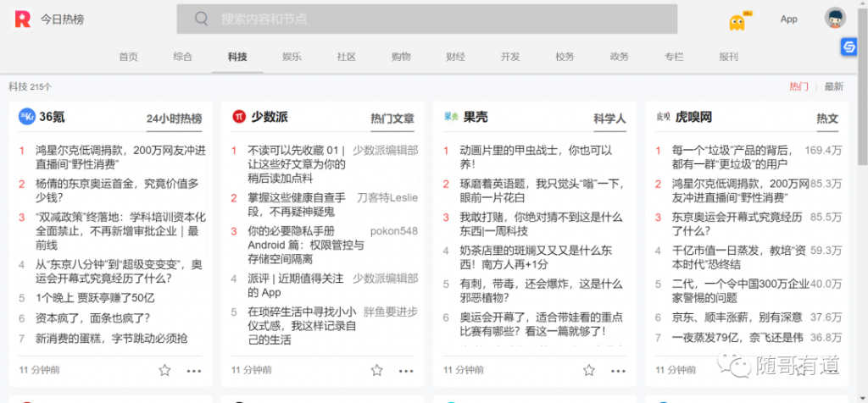Open the 开发 tab
The width and height of the screenshot is (868, 403).
tap(510, 57)
